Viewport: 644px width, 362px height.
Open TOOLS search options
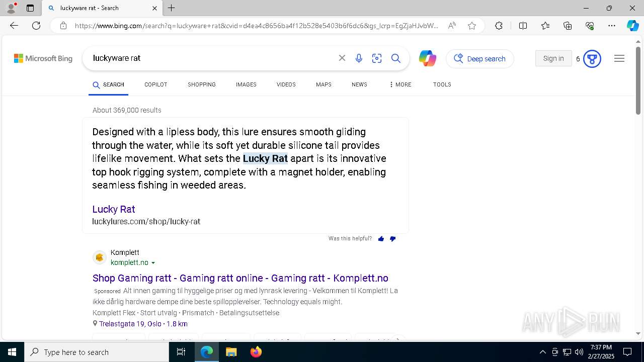pyautogui.click(x=442, y=84)
